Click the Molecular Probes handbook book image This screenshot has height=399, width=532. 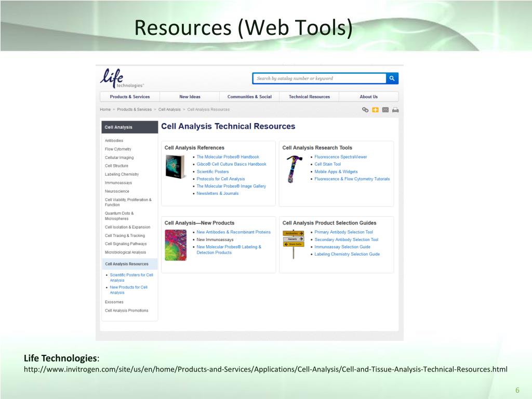click(175, 167)
